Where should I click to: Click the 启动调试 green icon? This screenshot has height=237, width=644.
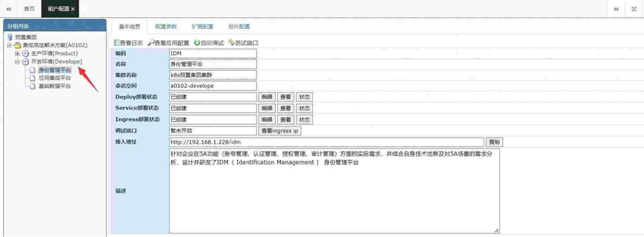[x=197, y=43]
